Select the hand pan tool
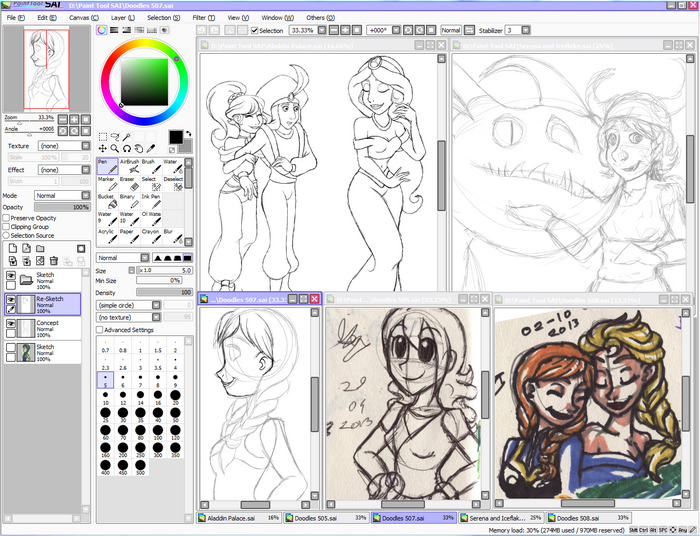 coord(139,149)
